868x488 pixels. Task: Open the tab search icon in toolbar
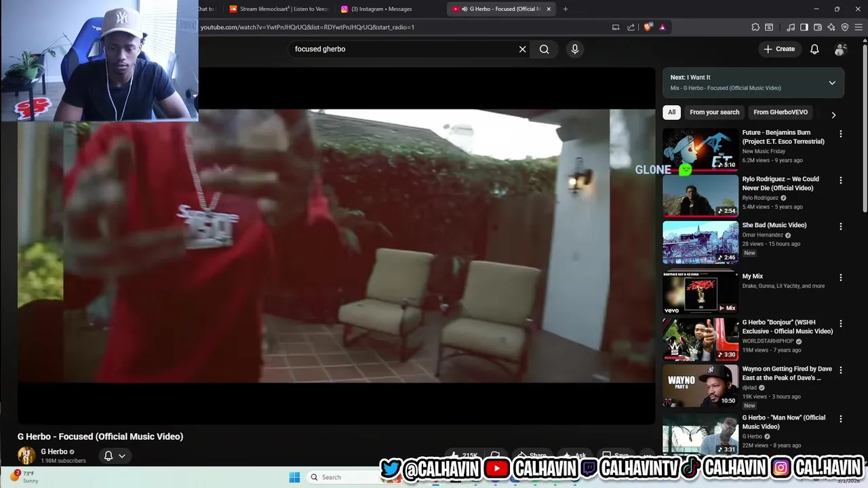point(769,27)
